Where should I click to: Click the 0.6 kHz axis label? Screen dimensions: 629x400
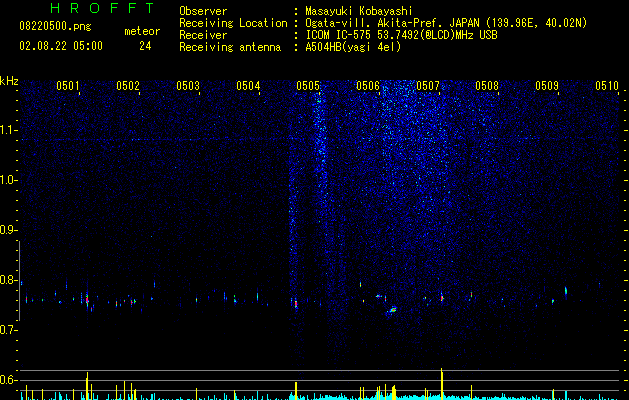pos(9,380)
